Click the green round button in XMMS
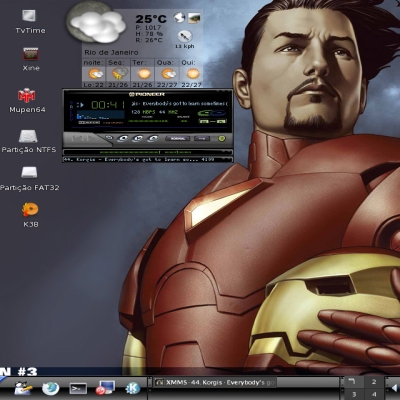400x400 pixels. pyautogui.click(x=222, y=139)
